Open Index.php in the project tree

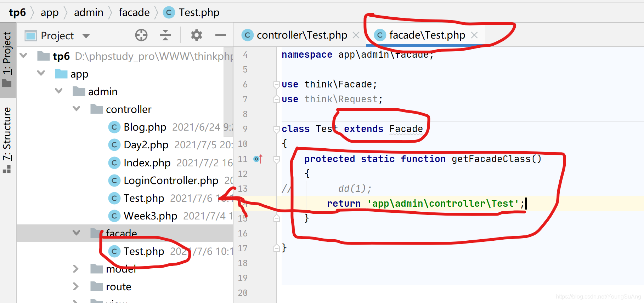(147, 162)
